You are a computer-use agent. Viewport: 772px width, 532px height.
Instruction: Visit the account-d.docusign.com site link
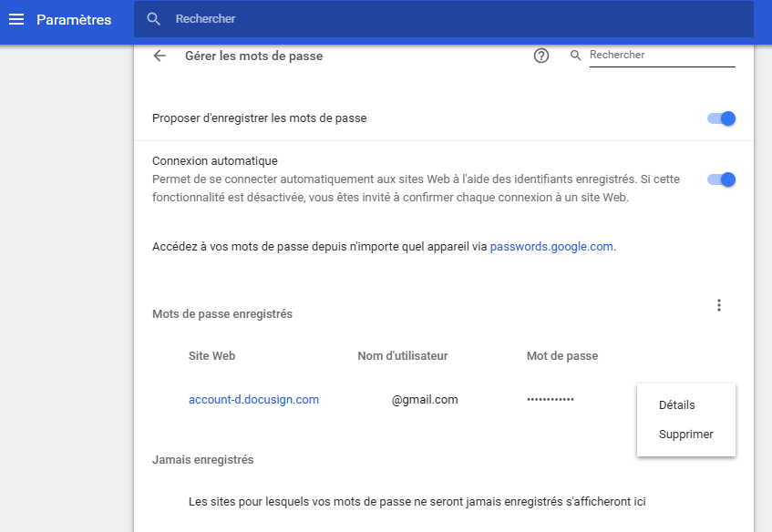pyautogui.click(x=253, y=399)
